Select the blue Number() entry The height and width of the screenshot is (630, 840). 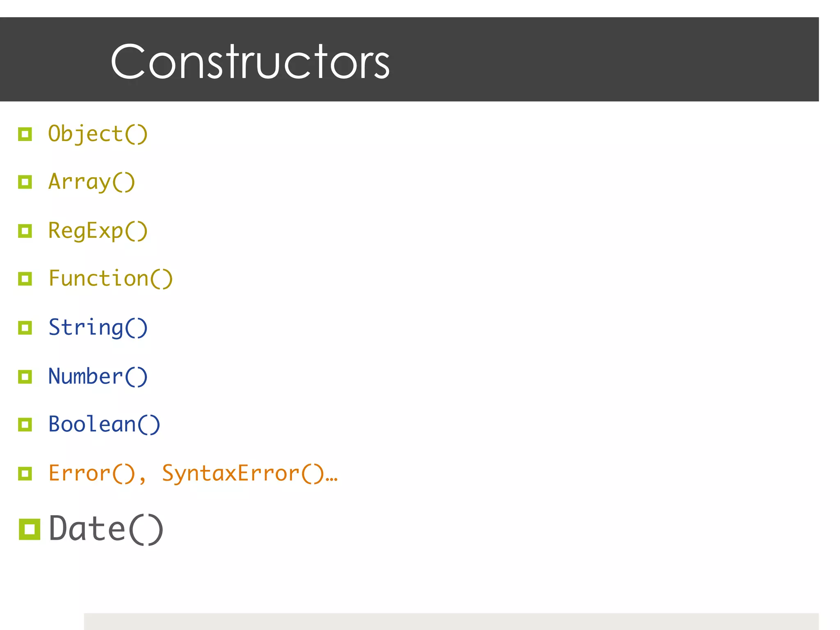[98, 377]
